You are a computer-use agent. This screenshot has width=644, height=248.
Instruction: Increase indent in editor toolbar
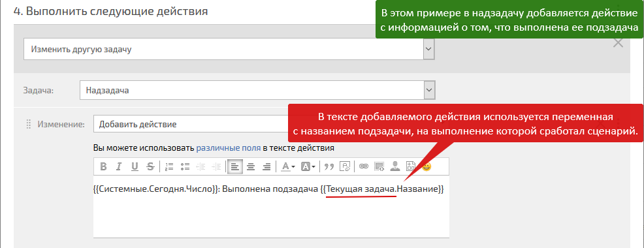216,166
